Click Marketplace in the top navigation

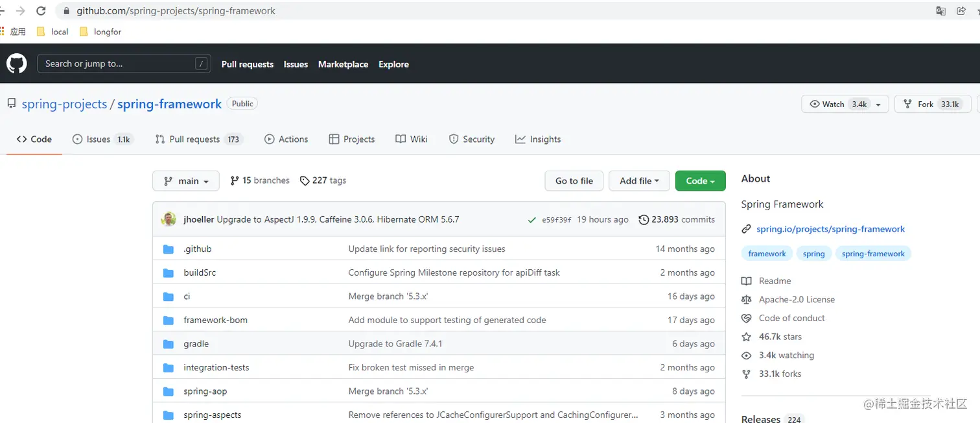click(343, 64)
